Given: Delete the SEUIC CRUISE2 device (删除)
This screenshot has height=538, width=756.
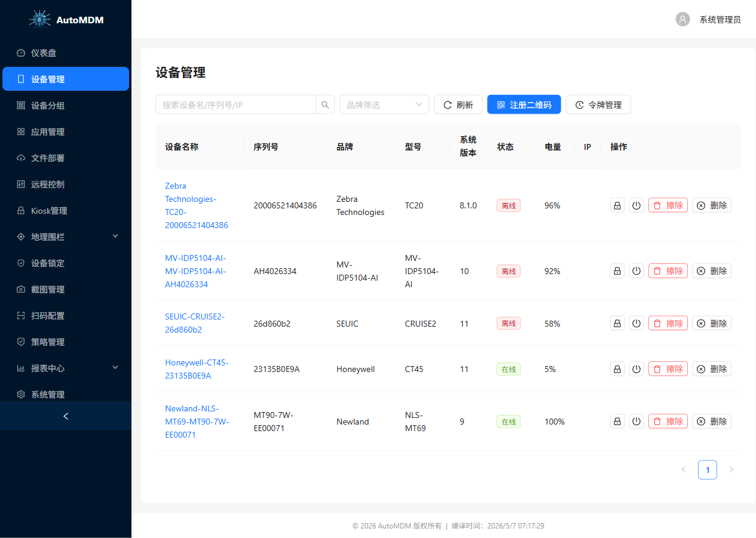Looking at the screenshot, I should click(712, 324).
